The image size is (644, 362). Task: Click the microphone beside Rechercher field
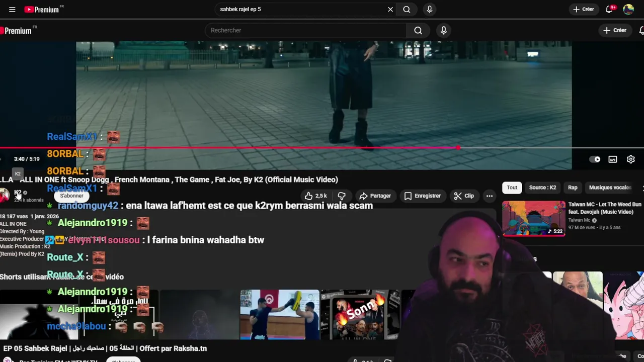tap(443, 30)
